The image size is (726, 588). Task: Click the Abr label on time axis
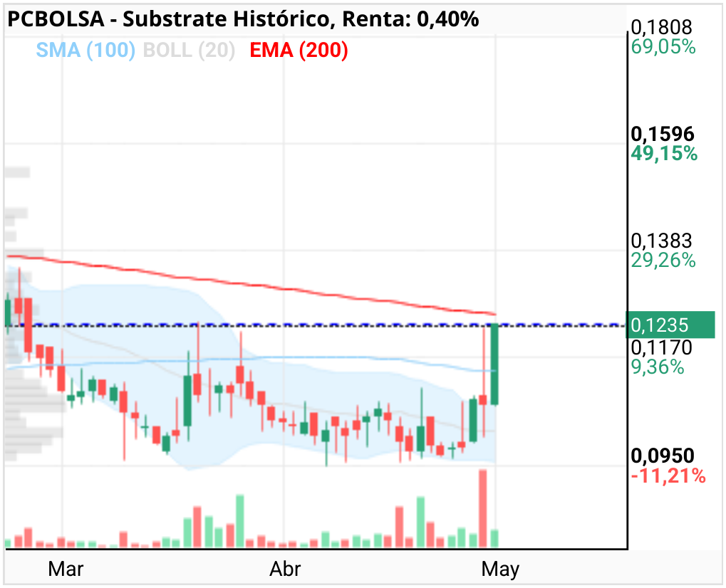pos(285,569)
